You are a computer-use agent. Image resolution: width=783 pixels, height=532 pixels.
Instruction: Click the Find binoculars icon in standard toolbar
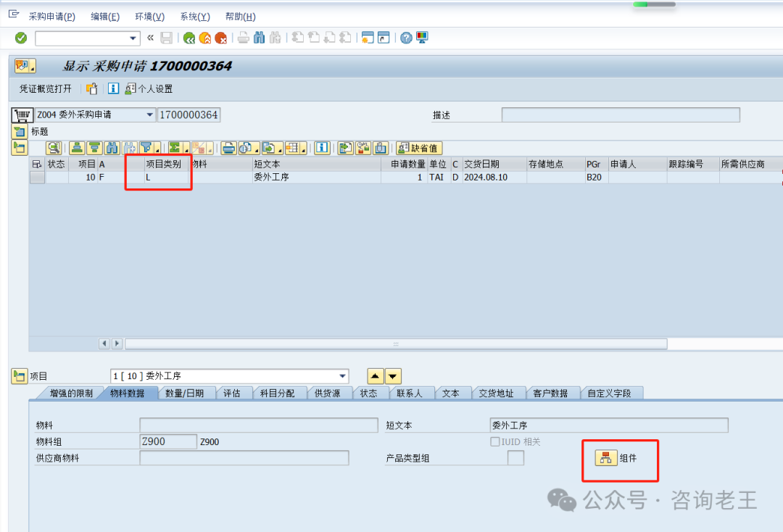click(260, 38)
